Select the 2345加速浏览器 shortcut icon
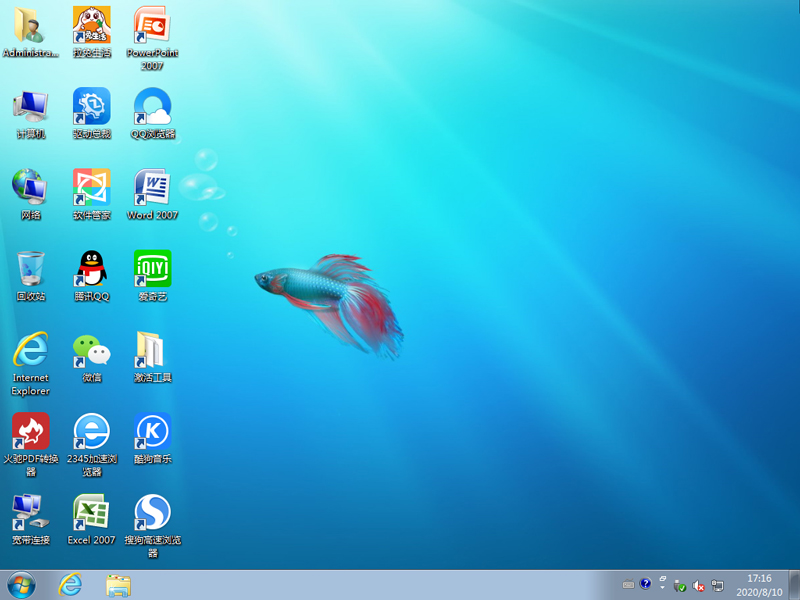The image size is (800, 600). (x=91, y=432)
